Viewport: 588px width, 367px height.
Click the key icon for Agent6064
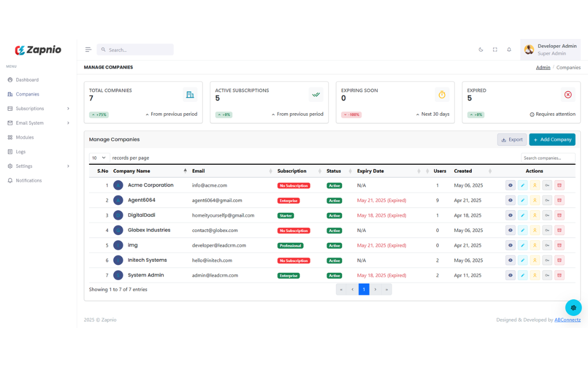(x=547, y=200)
